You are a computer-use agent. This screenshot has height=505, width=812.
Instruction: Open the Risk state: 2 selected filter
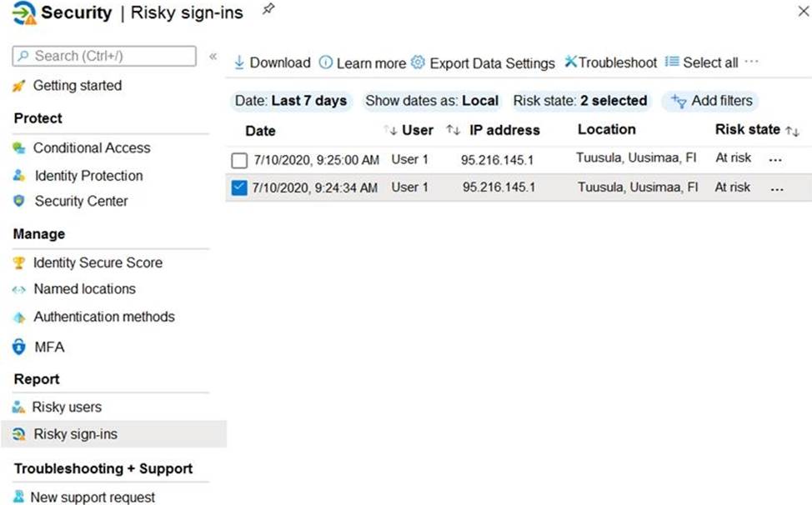(580, 101)
